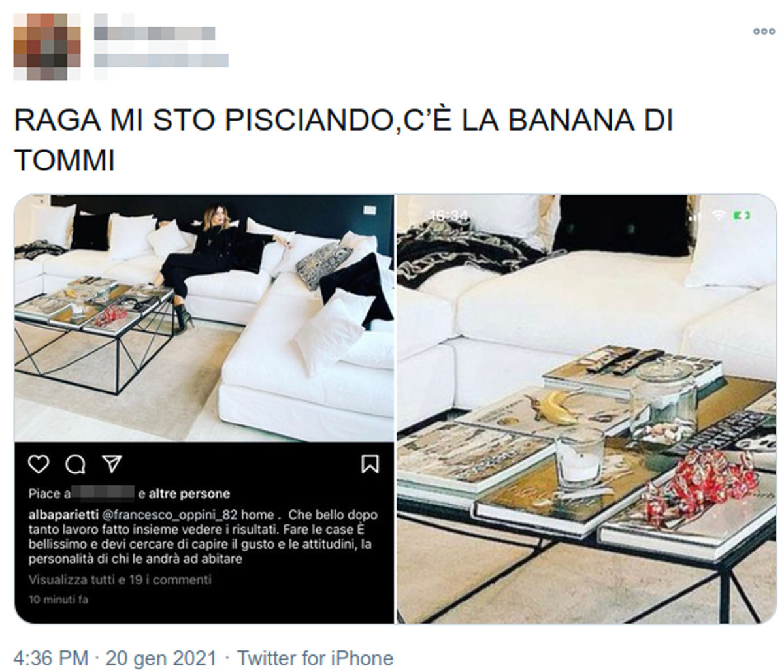Image resolution: width=784 pixels, height=672 pixels.
Task: Click the '10 minuti fa' post time
Action: [58, 599]
